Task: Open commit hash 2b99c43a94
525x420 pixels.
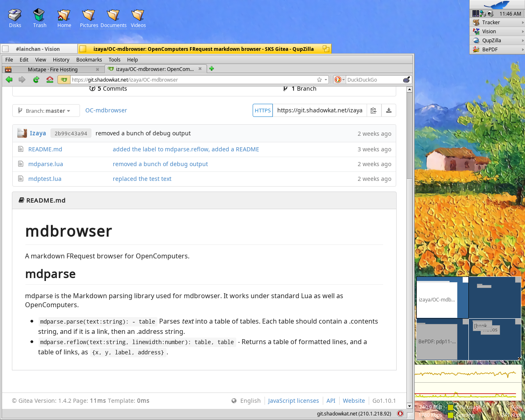Action: (71, 133)
